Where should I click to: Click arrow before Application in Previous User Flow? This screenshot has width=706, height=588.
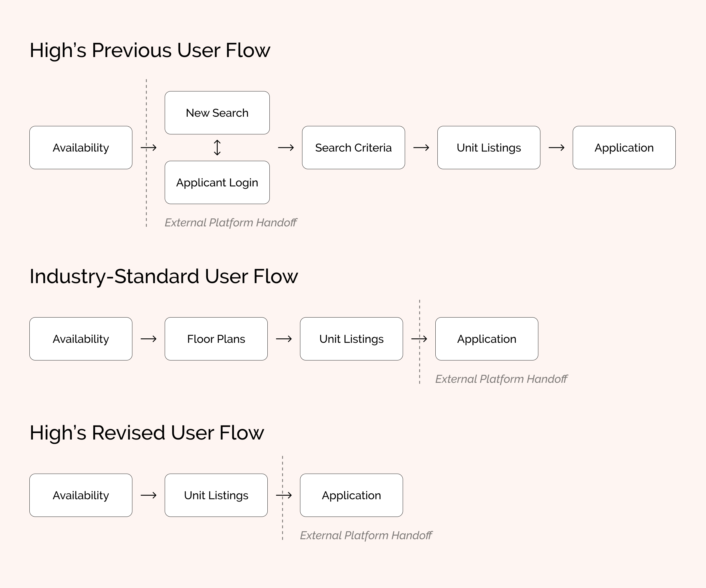point(556,148)
